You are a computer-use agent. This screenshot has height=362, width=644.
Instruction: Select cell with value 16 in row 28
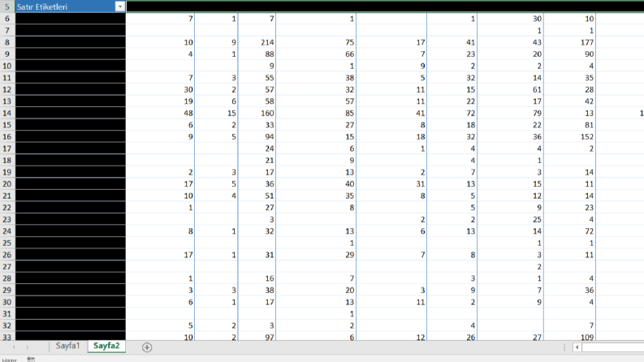[x=257, y=278]
